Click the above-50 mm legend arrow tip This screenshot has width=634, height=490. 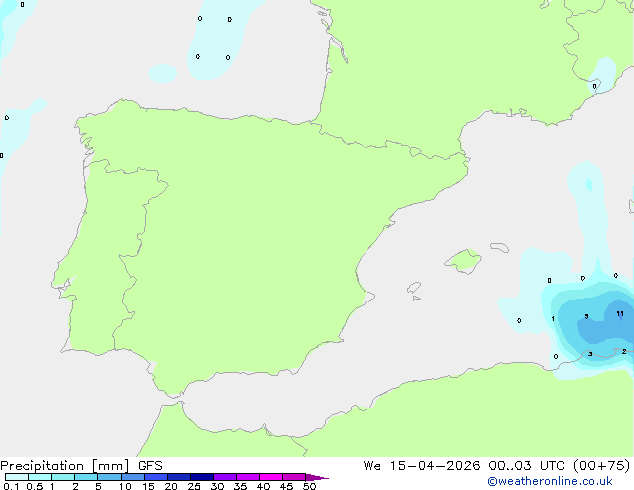point(317,477)
